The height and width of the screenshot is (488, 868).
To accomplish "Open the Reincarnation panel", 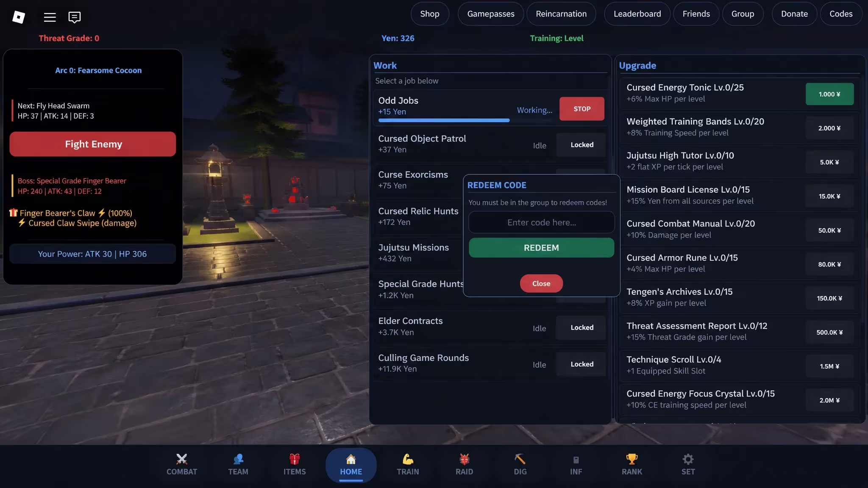I will click(561, 14).
